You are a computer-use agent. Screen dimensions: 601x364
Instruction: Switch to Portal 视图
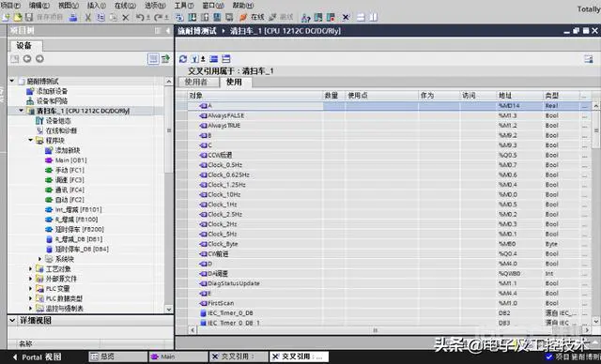[38, 356]
